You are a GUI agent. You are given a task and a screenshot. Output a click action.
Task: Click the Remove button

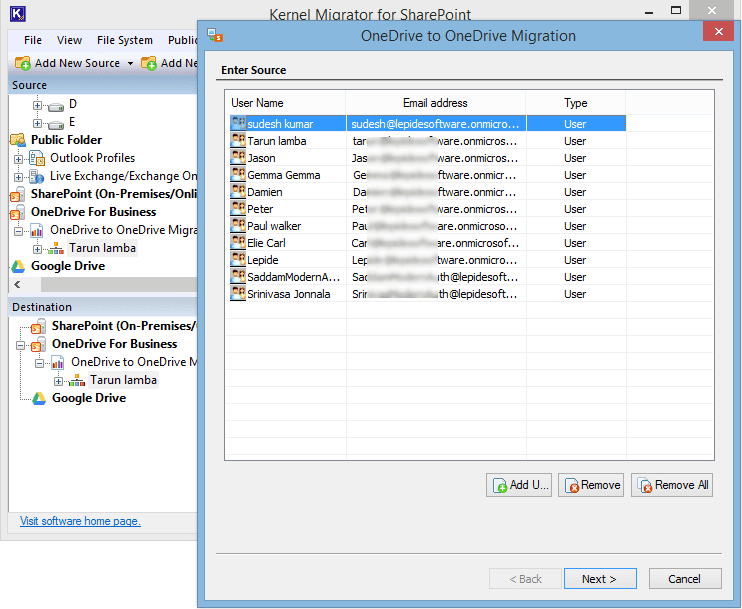tap(591, 485)
